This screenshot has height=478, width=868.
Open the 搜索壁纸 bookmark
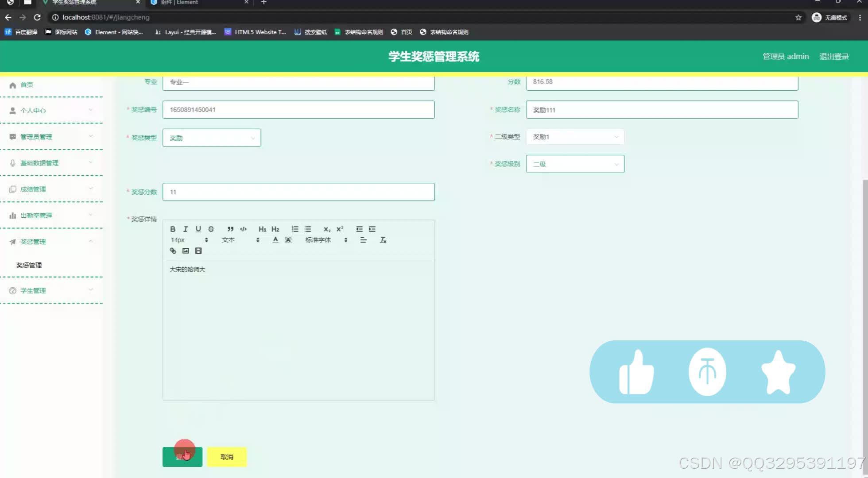[310, 32]
